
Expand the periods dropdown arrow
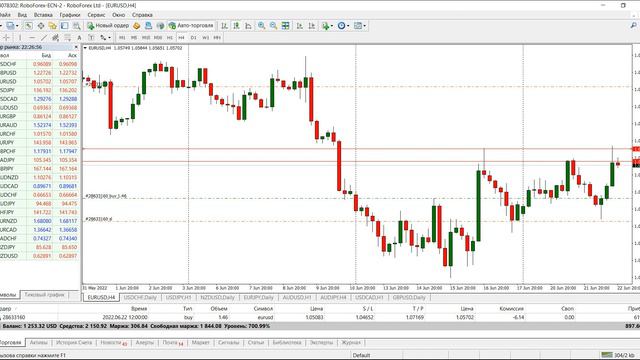click(x=348, y=26)
